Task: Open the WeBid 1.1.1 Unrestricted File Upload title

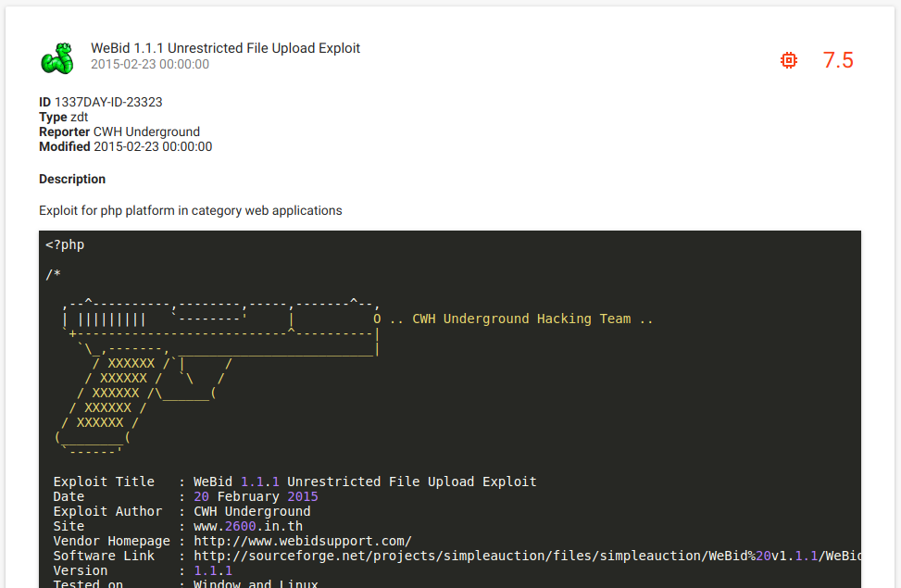Action: pyautogui.click(x=225, y=48)
